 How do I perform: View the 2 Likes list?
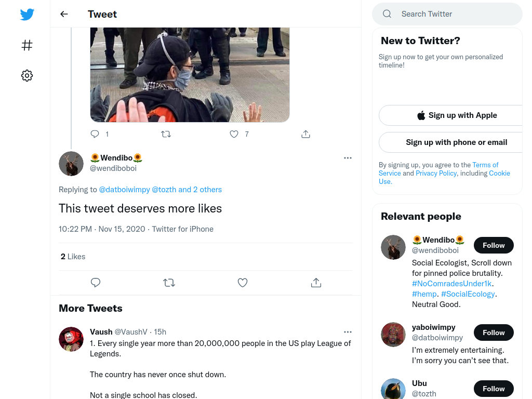click(73, 257)
